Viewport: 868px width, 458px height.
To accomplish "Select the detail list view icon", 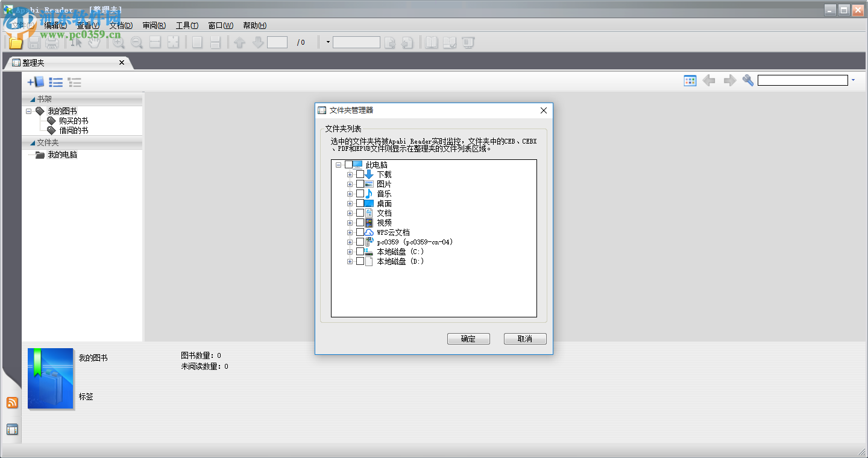I will pyautogui.click(x=74, y=81).
